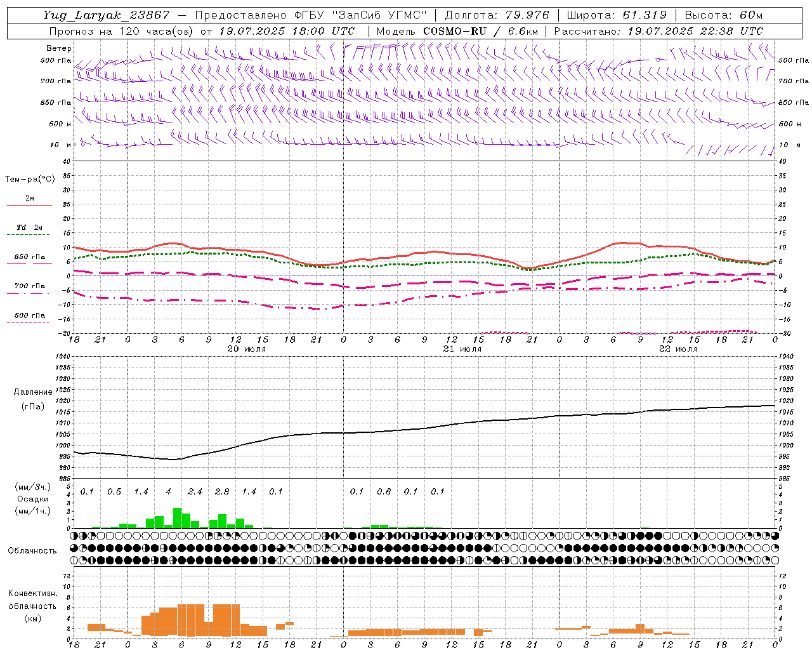812x650 pixels.
Task: Click the 'Тем-ра(°C)' temperature panel label
Action: (30, 180)
